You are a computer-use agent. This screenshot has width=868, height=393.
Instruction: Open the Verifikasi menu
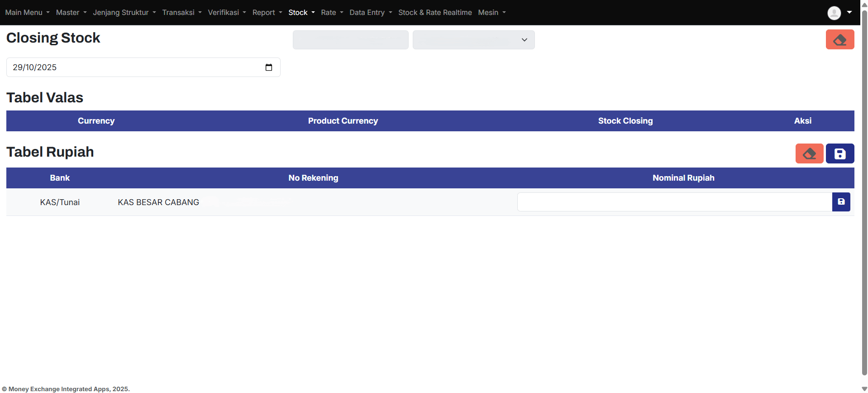(227, 13)
